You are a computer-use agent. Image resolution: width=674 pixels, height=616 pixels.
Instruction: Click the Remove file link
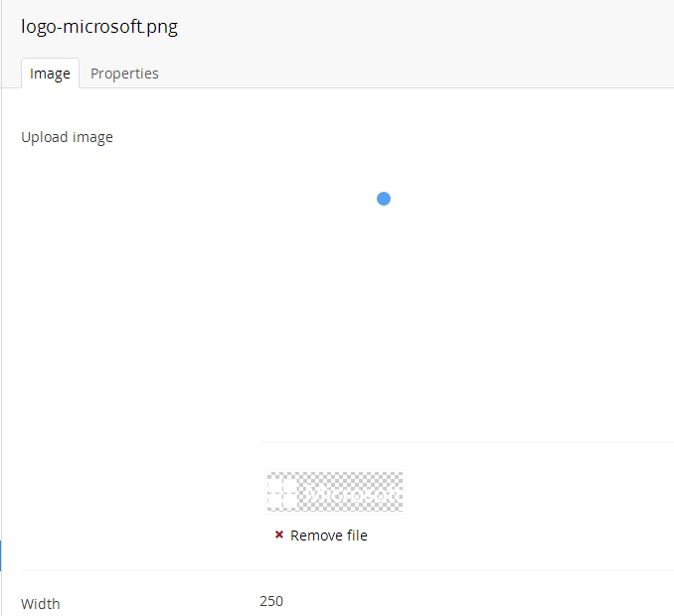(328, 536)
